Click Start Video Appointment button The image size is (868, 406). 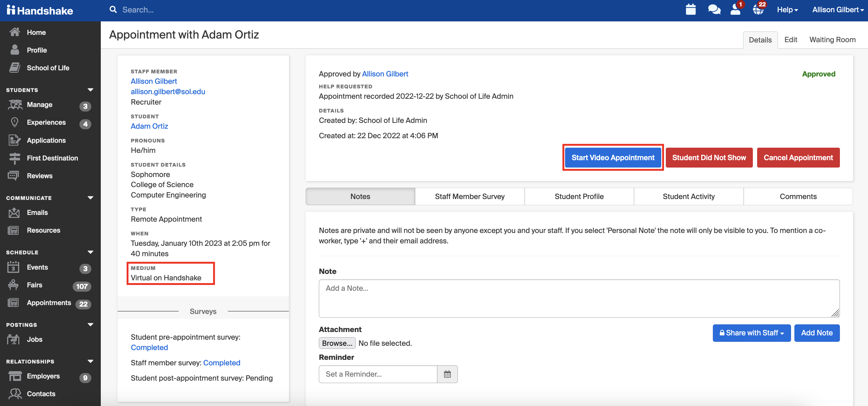[613, 157]
